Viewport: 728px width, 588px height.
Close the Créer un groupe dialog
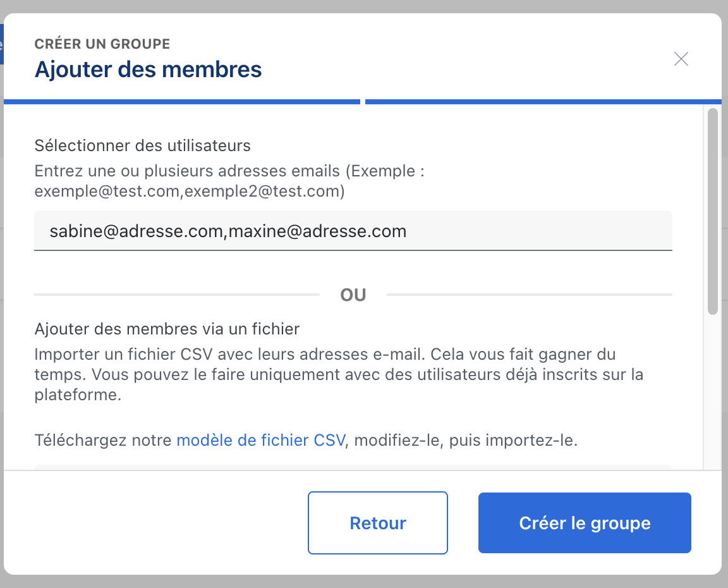pos(681,59)
